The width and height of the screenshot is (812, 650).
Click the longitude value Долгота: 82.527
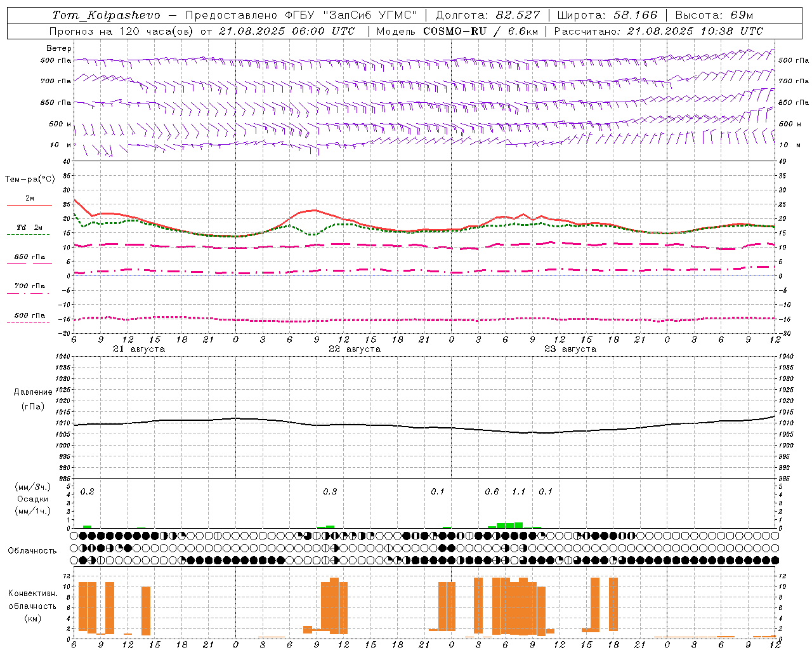(x=488, y=15)
